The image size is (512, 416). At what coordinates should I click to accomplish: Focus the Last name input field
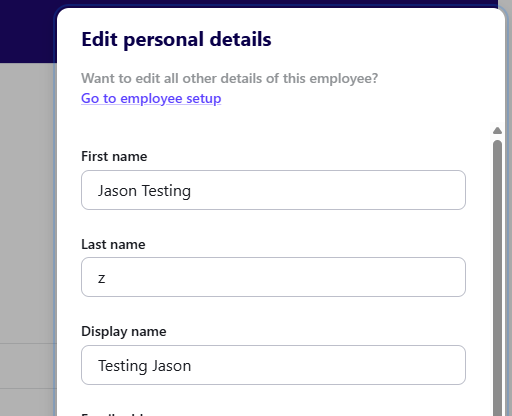click(x=273, y=277)
